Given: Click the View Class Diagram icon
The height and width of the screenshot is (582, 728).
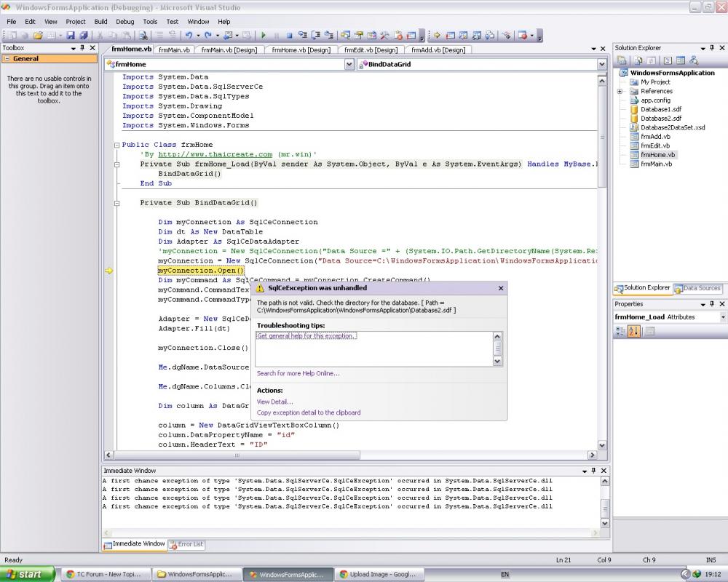Looking at the screenshot, I should point(694,60).
